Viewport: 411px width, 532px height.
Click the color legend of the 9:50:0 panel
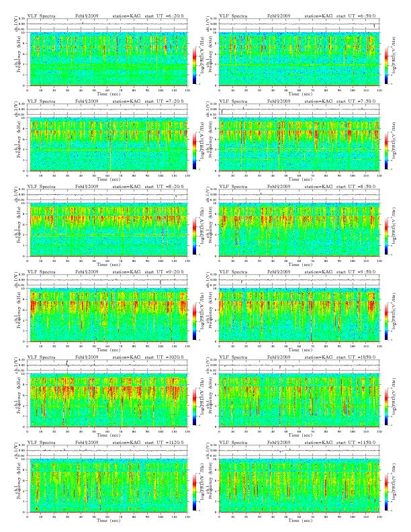[x=387, y=321]
